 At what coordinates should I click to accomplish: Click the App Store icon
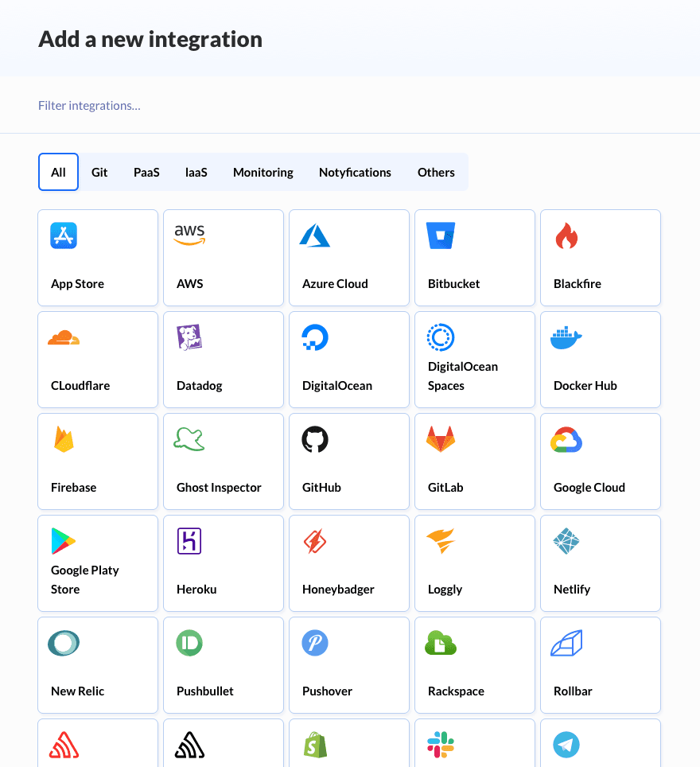point(64,236)
